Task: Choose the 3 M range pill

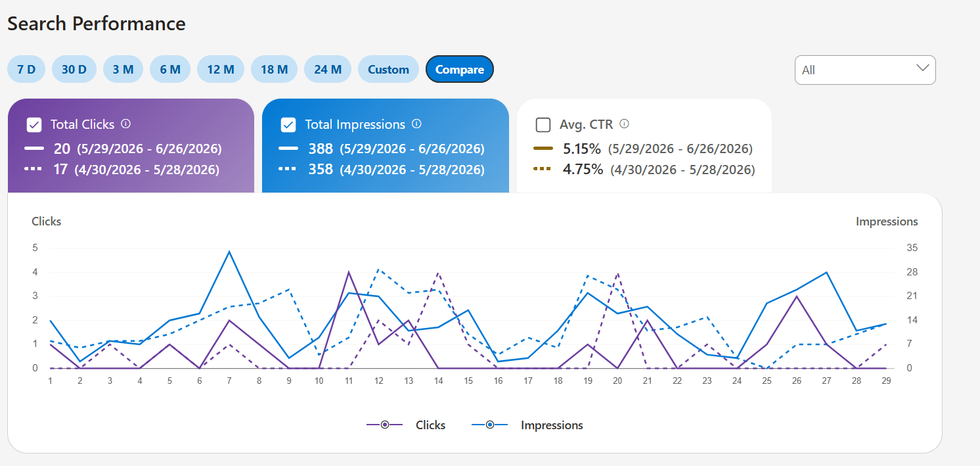Action: coord(123,69)
